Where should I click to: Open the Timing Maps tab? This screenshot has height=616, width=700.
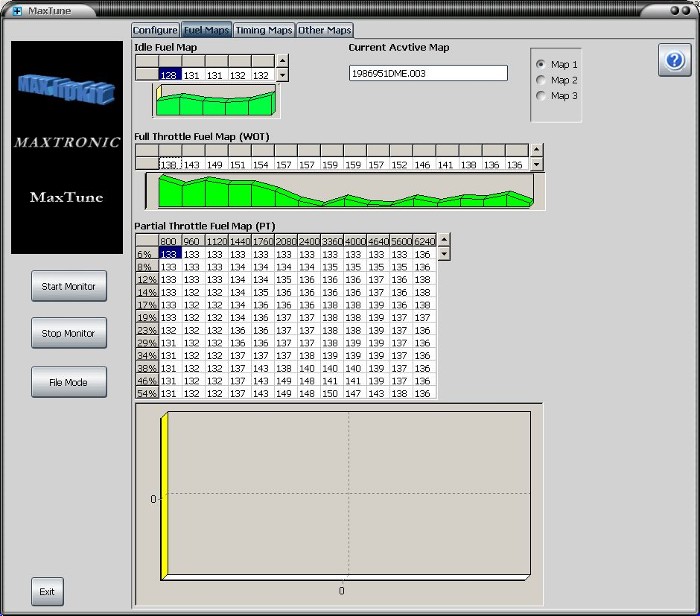[x=263, y=31]
